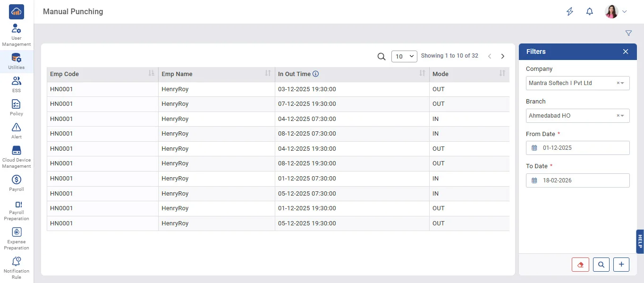Click the lightning bolt quick actions icon
644x283 pixels.
tap(570, 12)
